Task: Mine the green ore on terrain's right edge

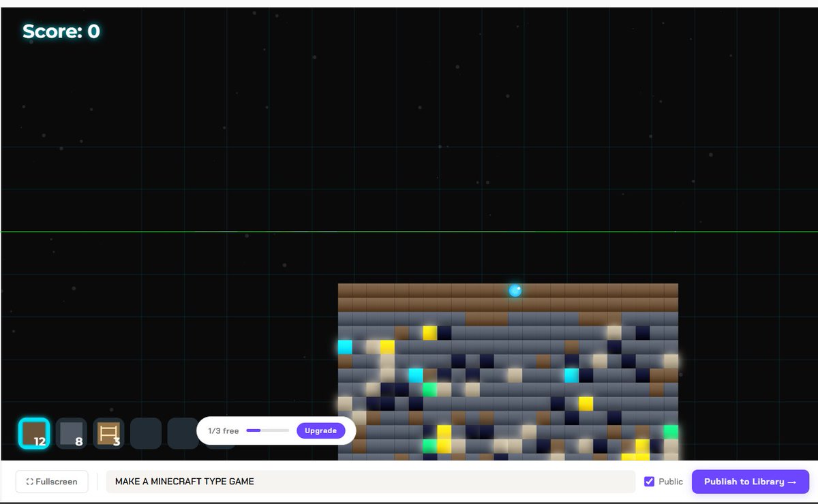Action: click(671, 432)
